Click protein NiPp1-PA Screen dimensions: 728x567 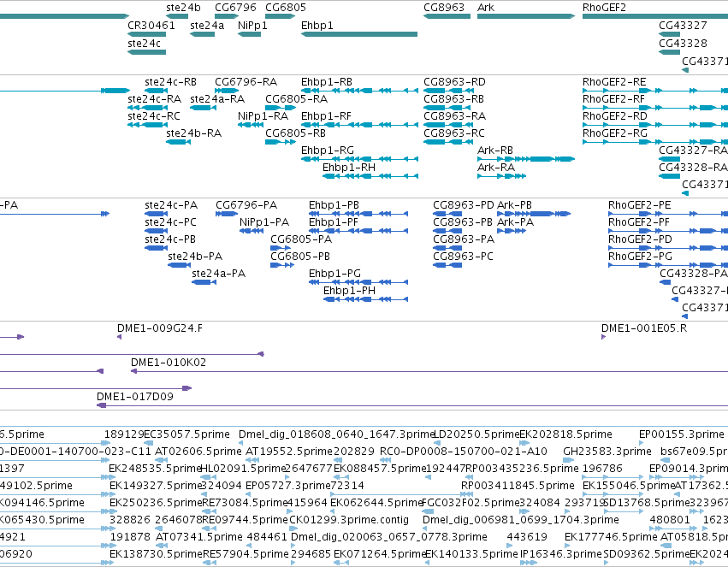point(264,222)
